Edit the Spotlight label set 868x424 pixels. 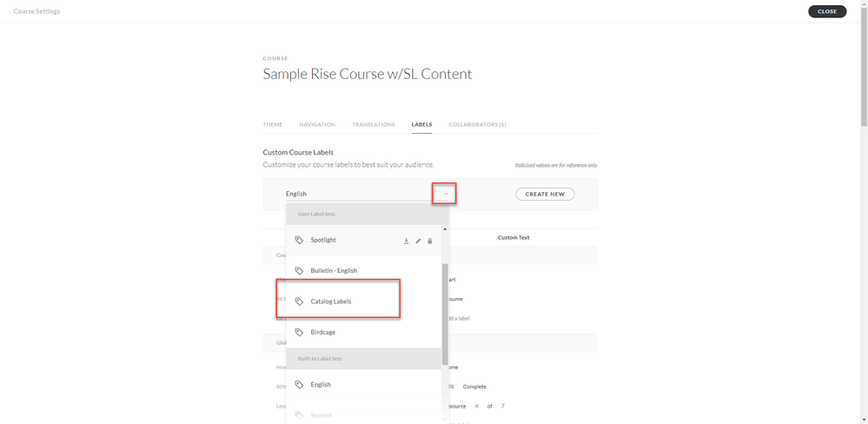(x=418, y=241)
